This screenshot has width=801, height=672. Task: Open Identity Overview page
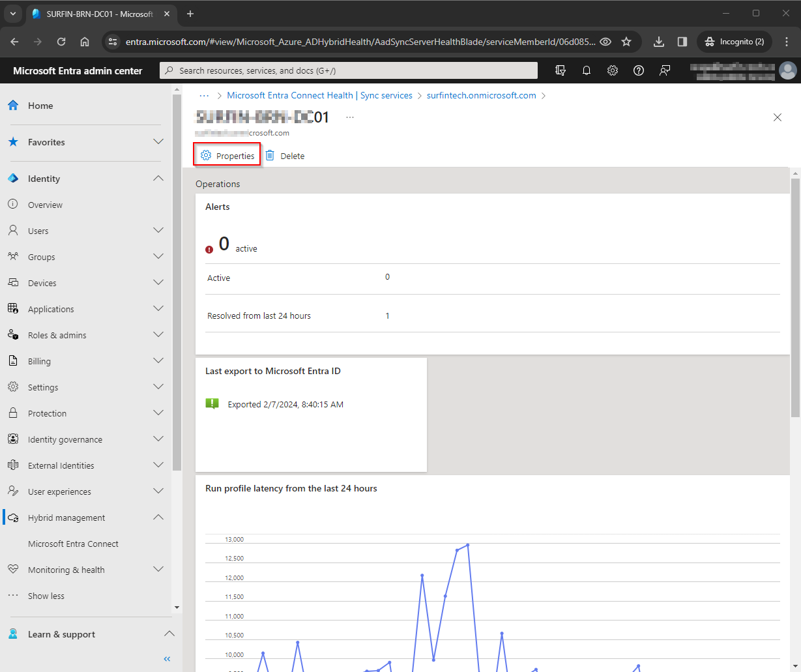coord(45,205)
